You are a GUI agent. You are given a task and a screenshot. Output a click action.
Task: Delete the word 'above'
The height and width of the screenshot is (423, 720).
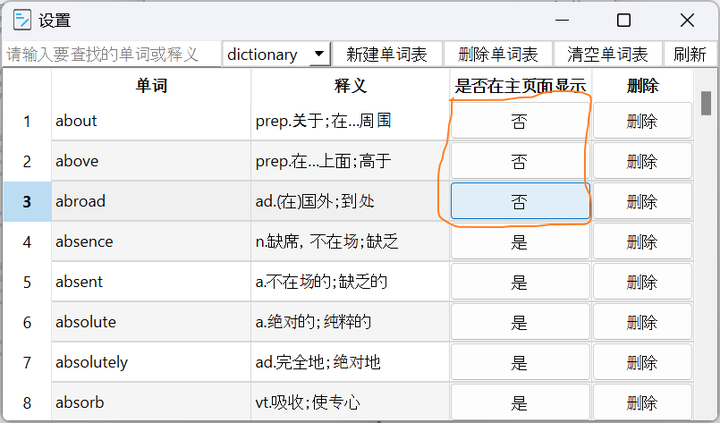(x=641, y=161)
